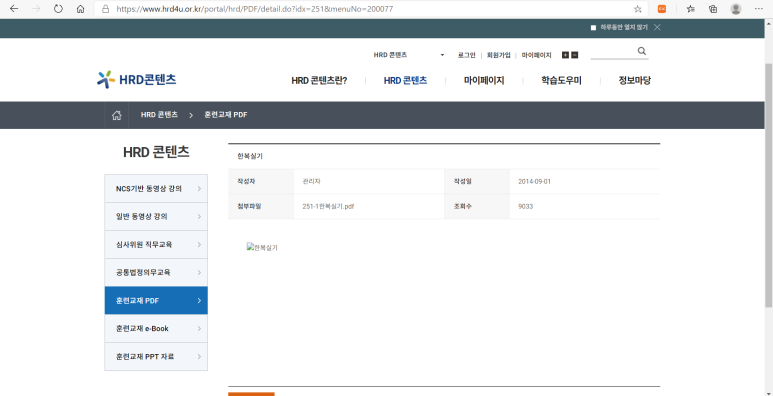Viewport: 773px width, 396px height.
Task: Click the date 2014-09-01
Action: (x=534, y=181)
